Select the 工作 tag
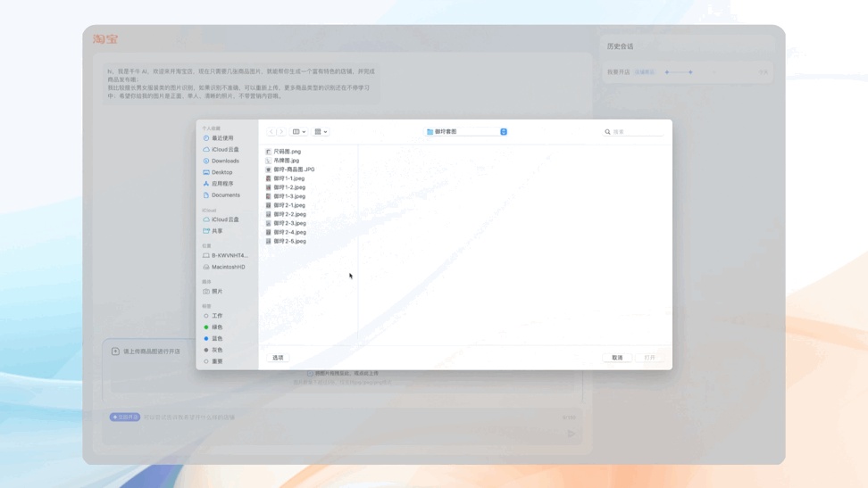 217,316
